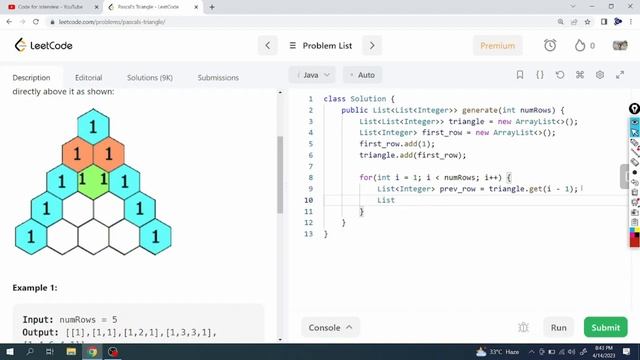640x360 pixels.
Task: Show hidden system tray icons
Action: [x=531, y=351]
